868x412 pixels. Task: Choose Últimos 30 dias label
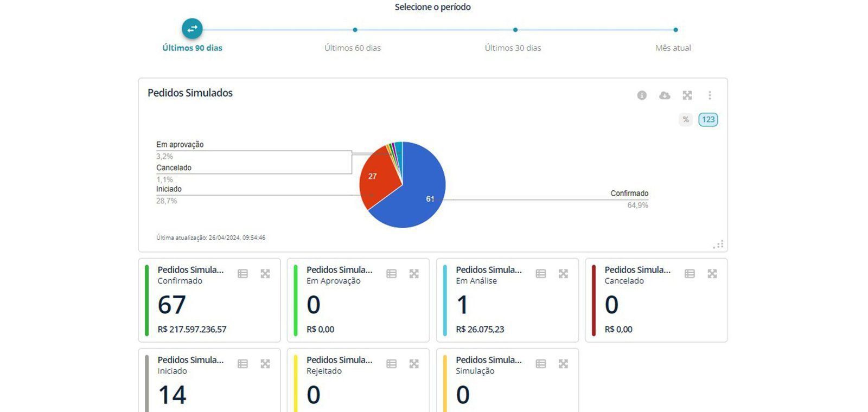(x=513, y=48)
